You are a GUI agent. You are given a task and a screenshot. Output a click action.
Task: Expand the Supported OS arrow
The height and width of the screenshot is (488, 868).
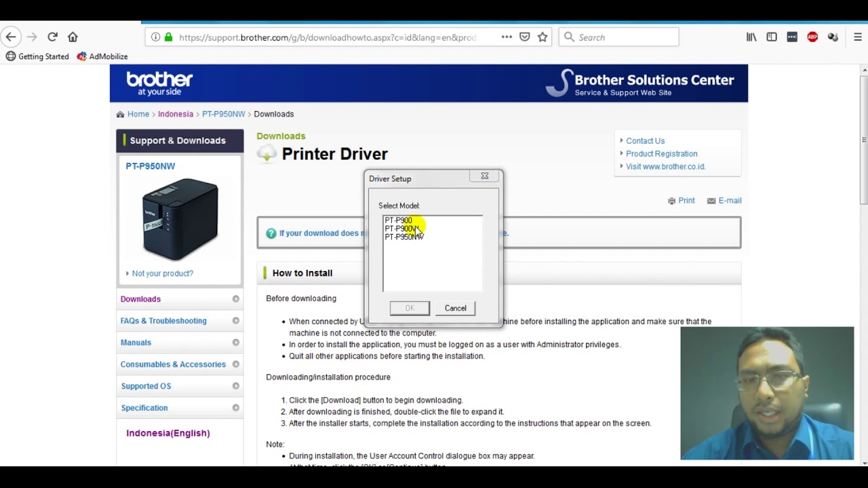point(235,386)
